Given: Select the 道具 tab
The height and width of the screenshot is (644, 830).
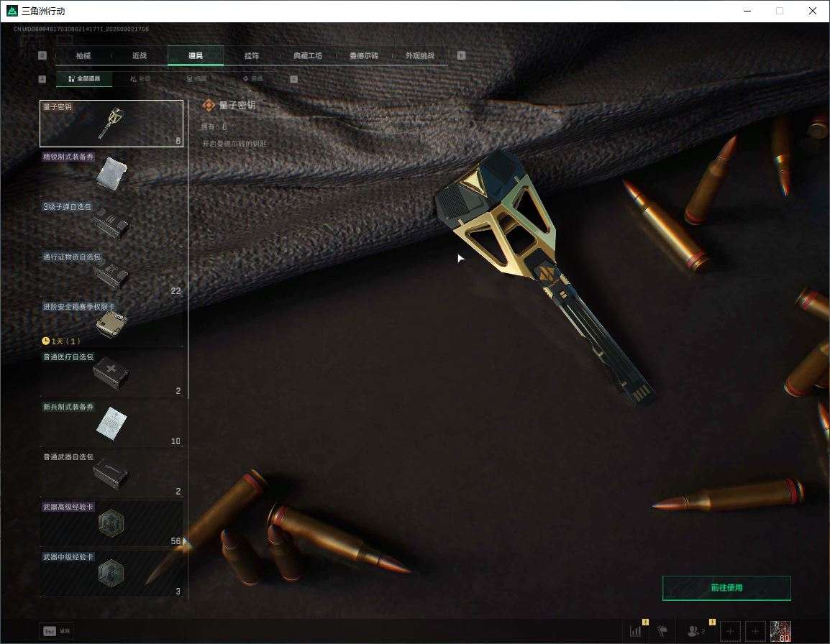Looking at the screenshot, I should [x=196, y=55].
